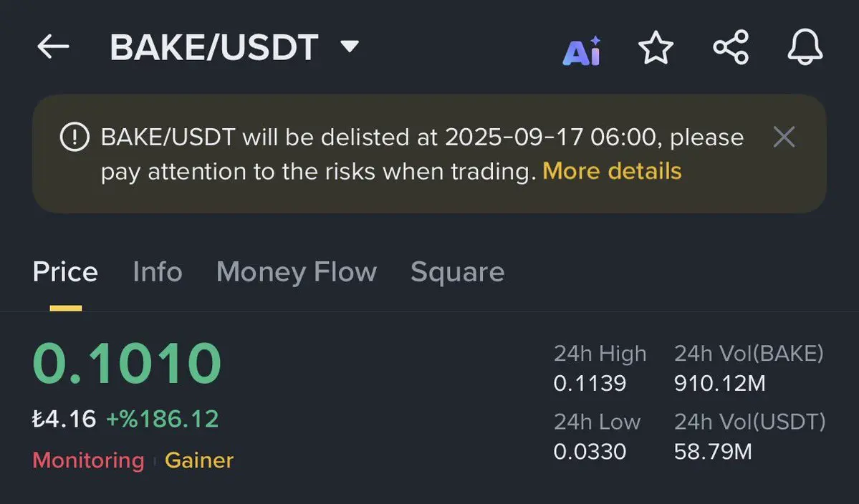
Task: Dismiss the delisting notice banner
Action: point(784,137)
